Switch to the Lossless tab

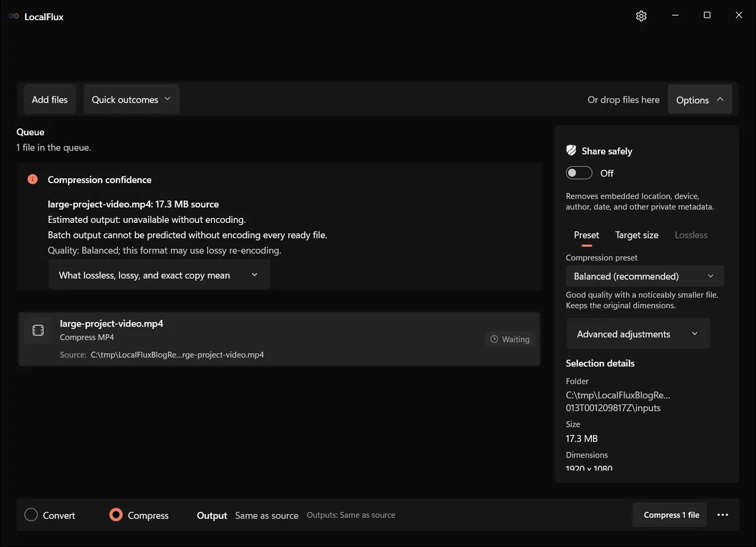click(x=691, y=235)
